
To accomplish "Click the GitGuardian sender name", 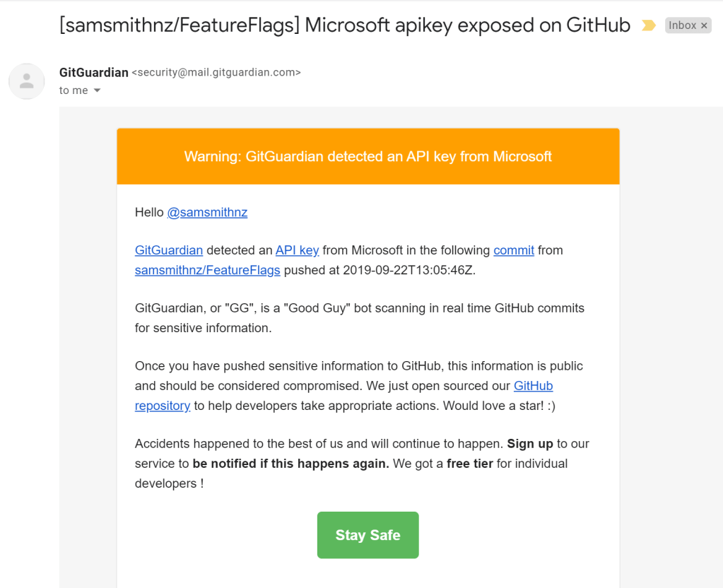I will 94,72.
